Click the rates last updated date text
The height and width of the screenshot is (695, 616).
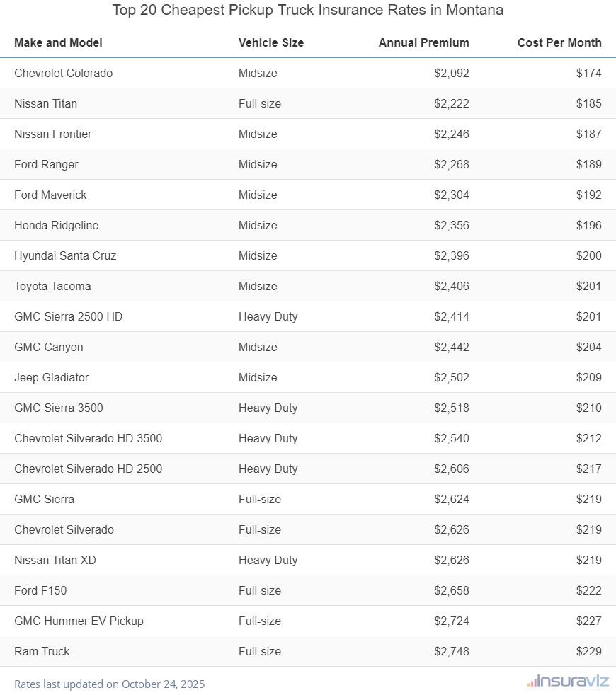[109, 684]
